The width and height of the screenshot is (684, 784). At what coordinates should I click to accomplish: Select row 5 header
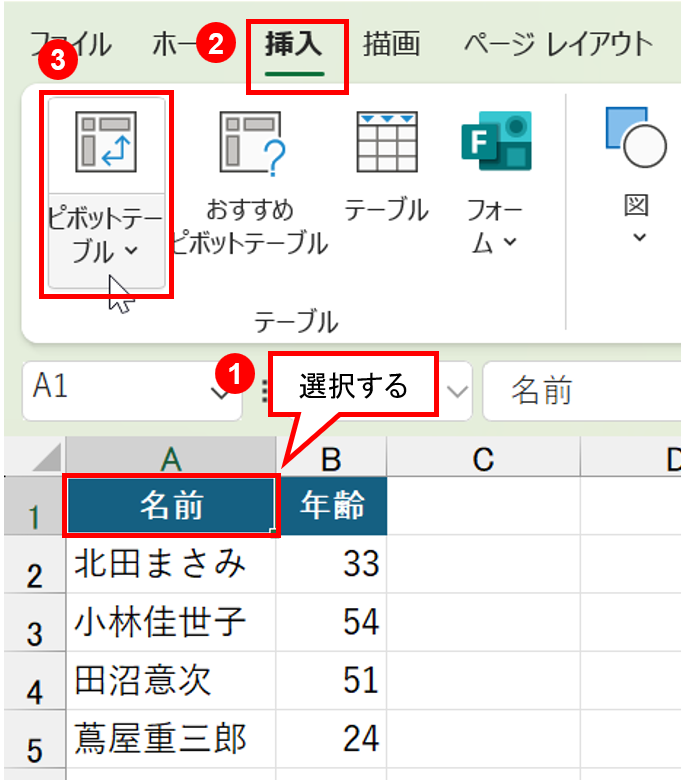pos(34,739)
